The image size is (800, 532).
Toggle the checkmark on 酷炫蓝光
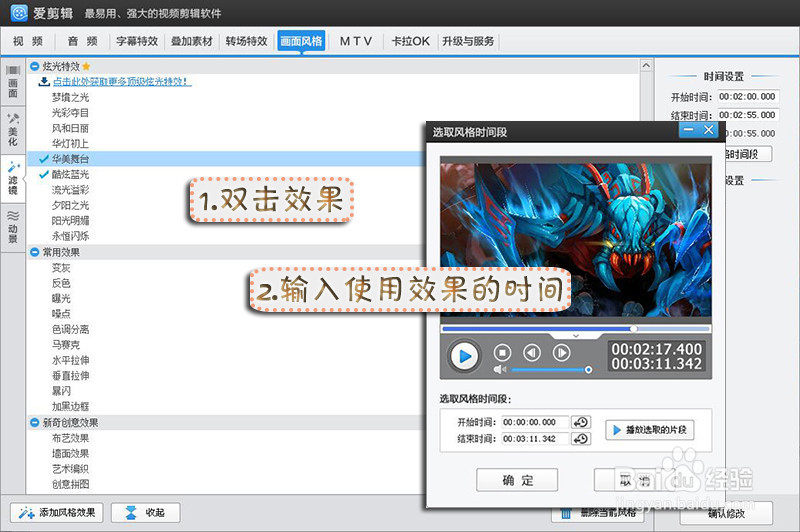[44, 174]
